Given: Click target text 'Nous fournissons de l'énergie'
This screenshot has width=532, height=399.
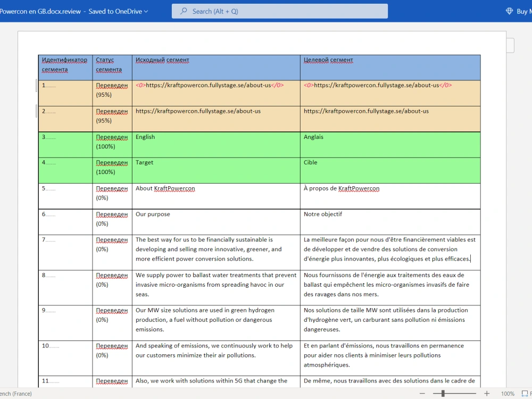Looking at the screenshot, I should click(x=343, y=275).
